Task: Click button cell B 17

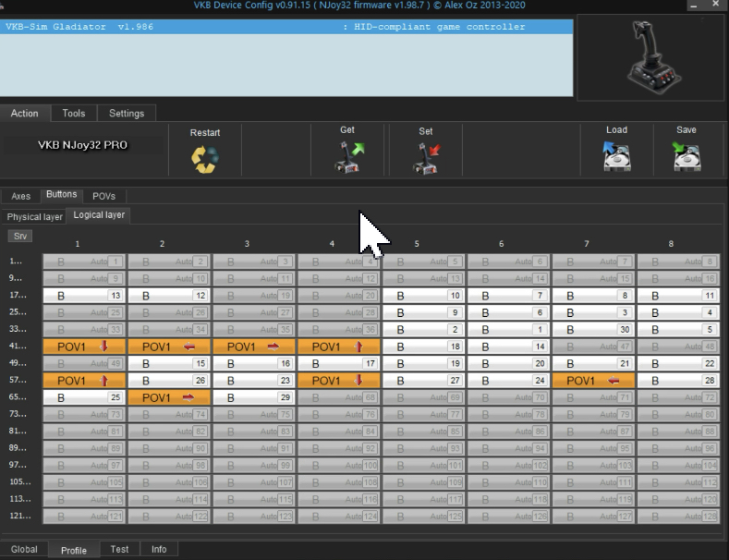Action: click(339, 363)
